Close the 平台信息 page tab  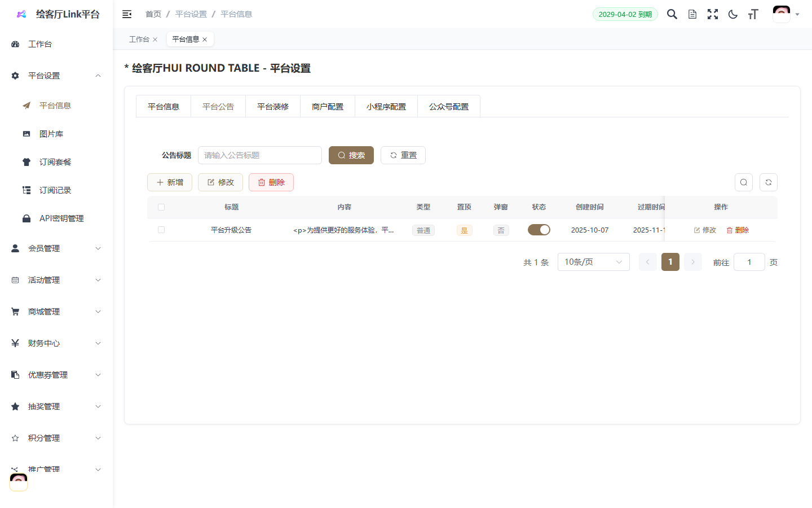coord(205,40)
